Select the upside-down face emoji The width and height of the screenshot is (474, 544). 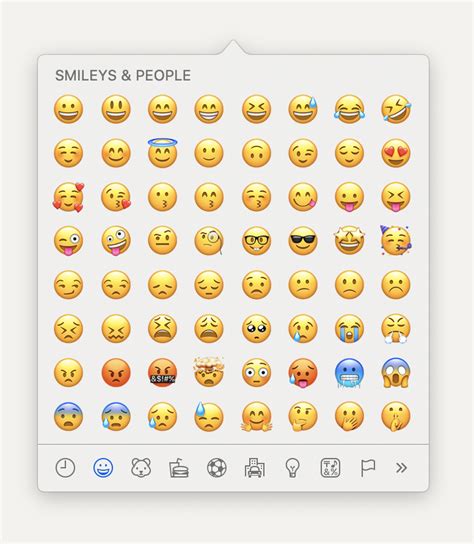pyautogui.click(x=256, y=153)
